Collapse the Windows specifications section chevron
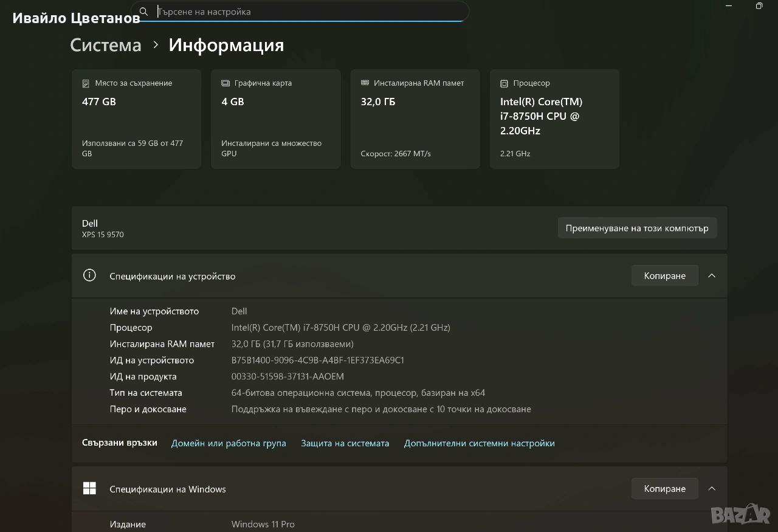This screenshot has height=532, width=778. (712, 489)
